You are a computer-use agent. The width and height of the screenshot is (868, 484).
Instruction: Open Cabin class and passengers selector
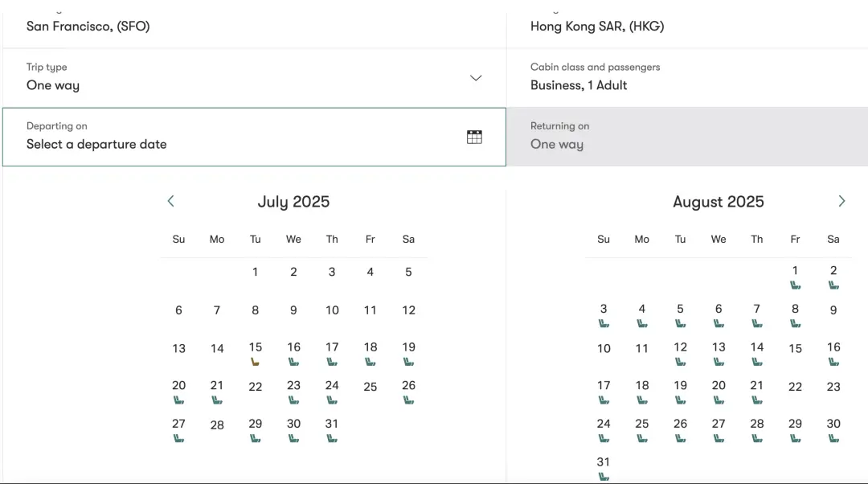pos(686,77)
